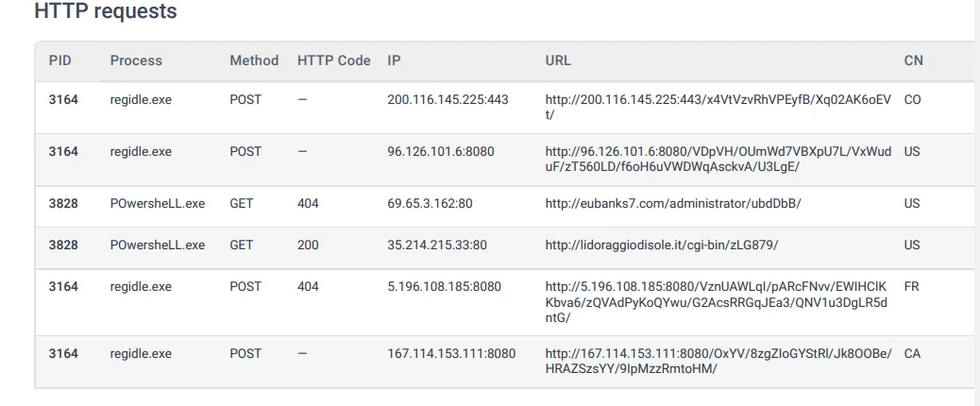Select the 200.116.145.225:443 URL text

coord(718,107)
